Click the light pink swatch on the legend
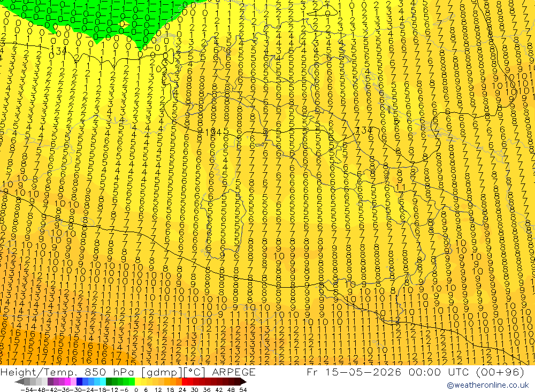Image resolution: width=535 pixels, height=392 pixels. (73, 381)
